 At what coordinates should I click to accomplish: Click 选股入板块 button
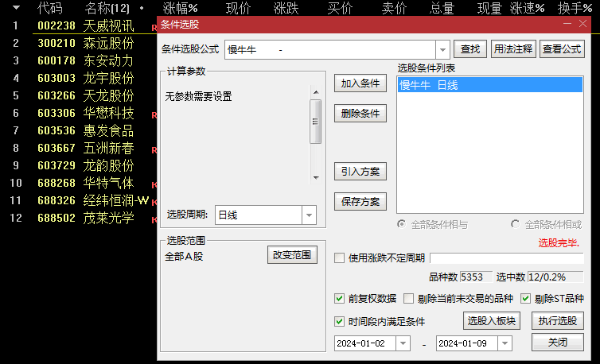(492, 320)
